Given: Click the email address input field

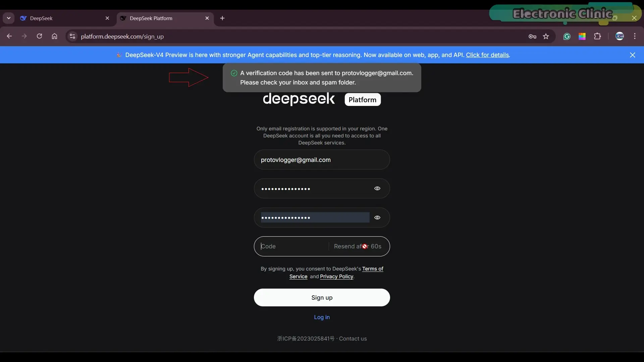Looking at the screenshot, I should pyautogui.click(x=322, y=160).
